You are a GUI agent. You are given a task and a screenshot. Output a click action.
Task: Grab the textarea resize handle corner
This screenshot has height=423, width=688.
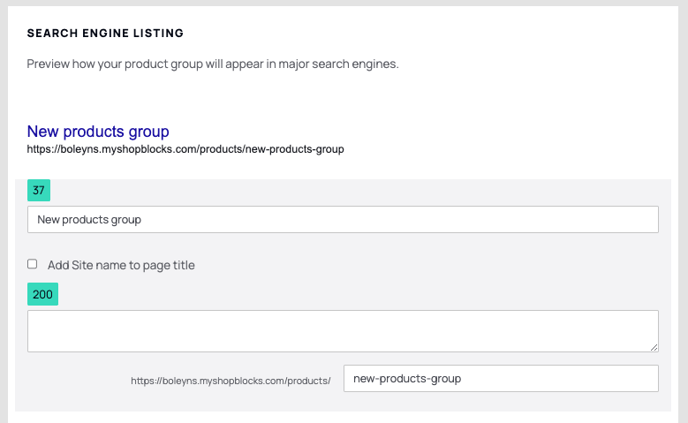654,347
